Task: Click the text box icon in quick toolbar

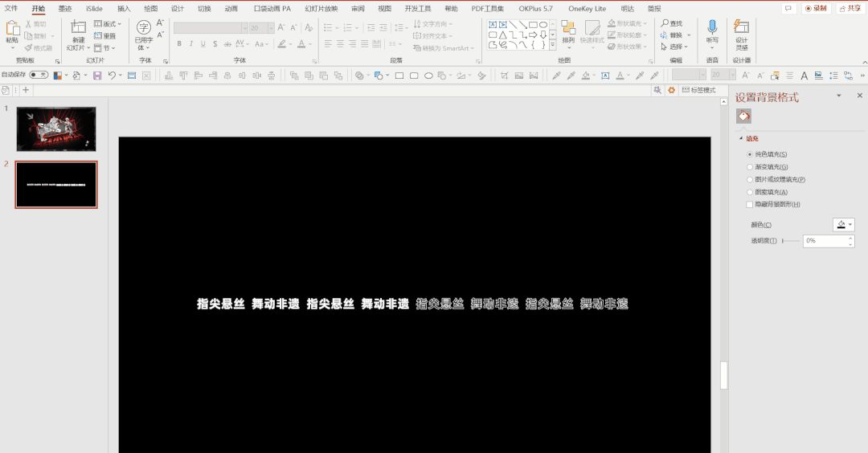Action: pos(605,75)
